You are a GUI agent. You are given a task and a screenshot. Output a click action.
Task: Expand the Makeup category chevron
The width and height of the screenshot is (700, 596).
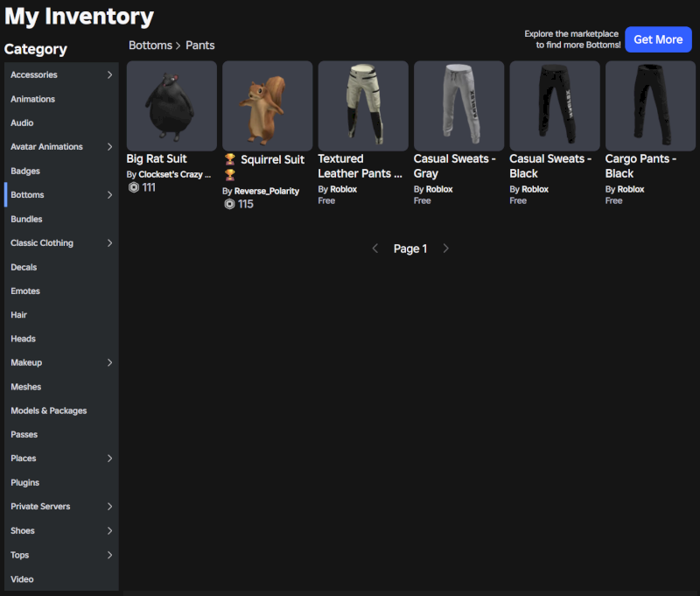(110, 362)
